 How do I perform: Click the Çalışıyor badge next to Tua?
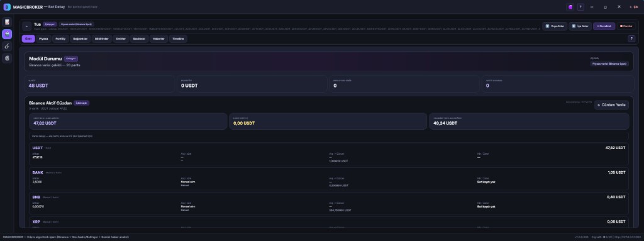point(50,25)
